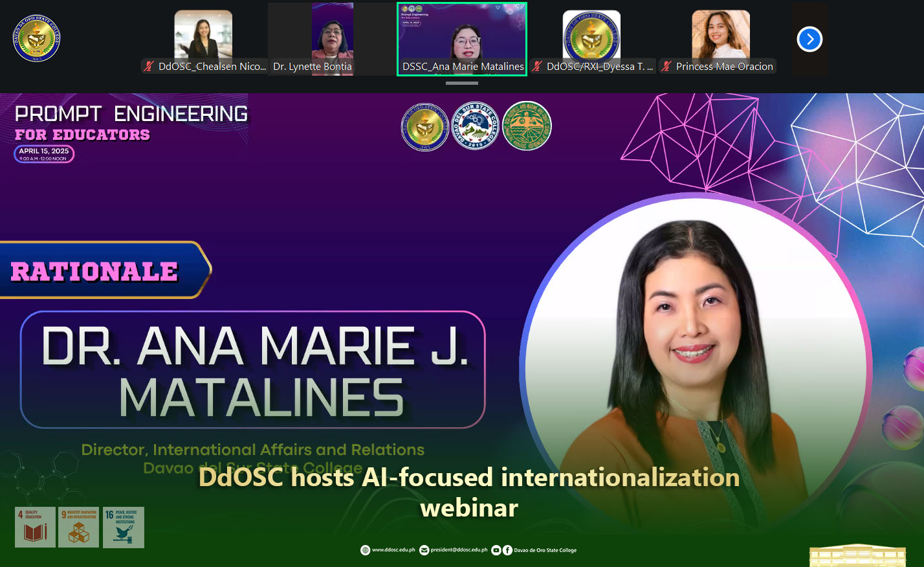Click the president@ddosc.edu.ph email link
Viewport: 924px width, 567px height.
[459, 550]
